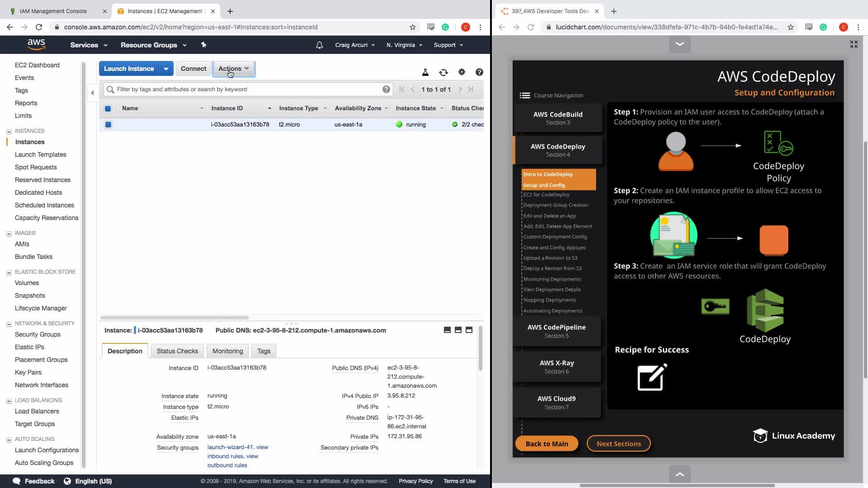This screenshot has height=488, width=868.
Task: Uncheck the i-03acc53aa13163b78 instance row checkbox
Action: click(108, 125)
